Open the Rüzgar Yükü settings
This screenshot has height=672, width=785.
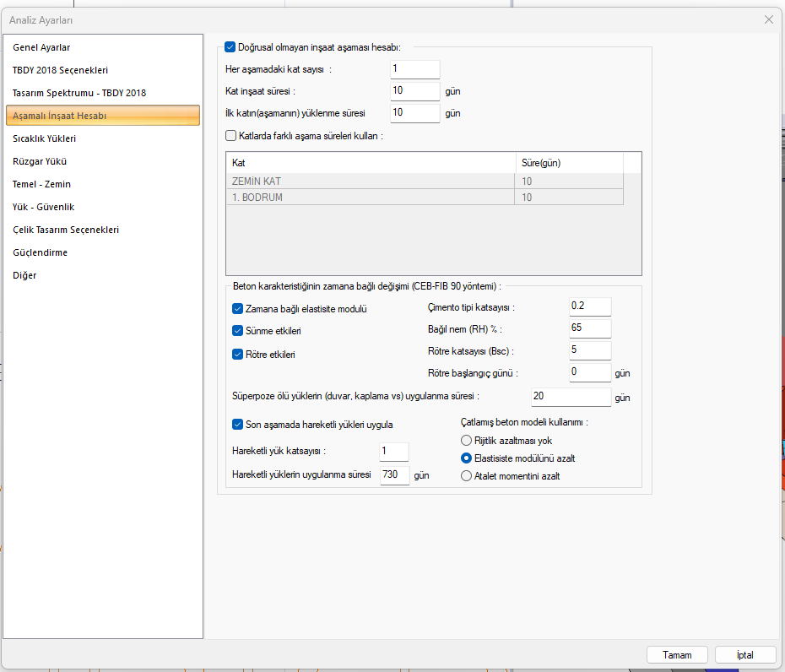(x=40, y=161)
